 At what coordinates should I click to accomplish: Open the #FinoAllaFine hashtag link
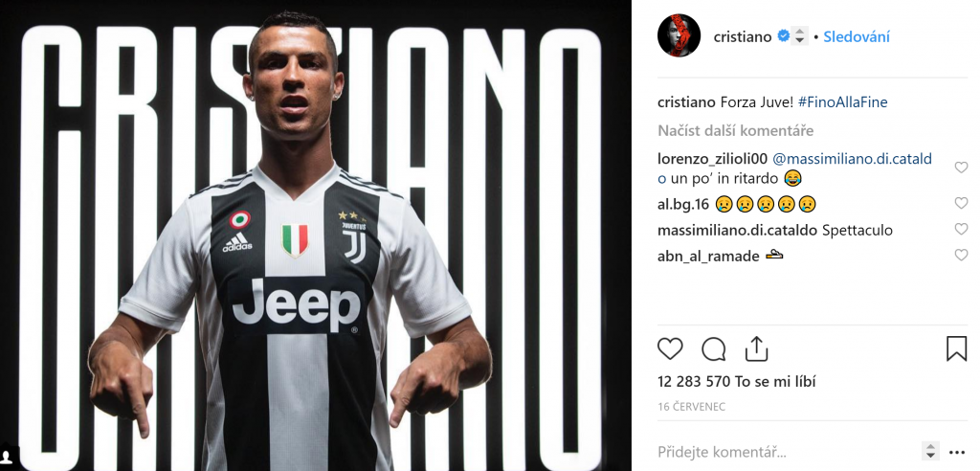[x=842, y=102]
